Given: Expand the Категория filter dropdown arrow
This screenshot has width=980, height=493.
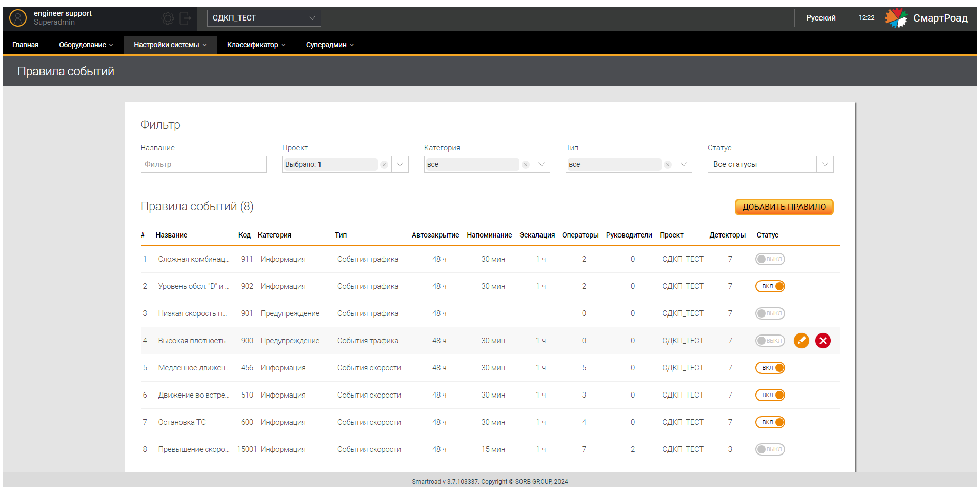Looking at the screenshot, I should click(542, 165).
